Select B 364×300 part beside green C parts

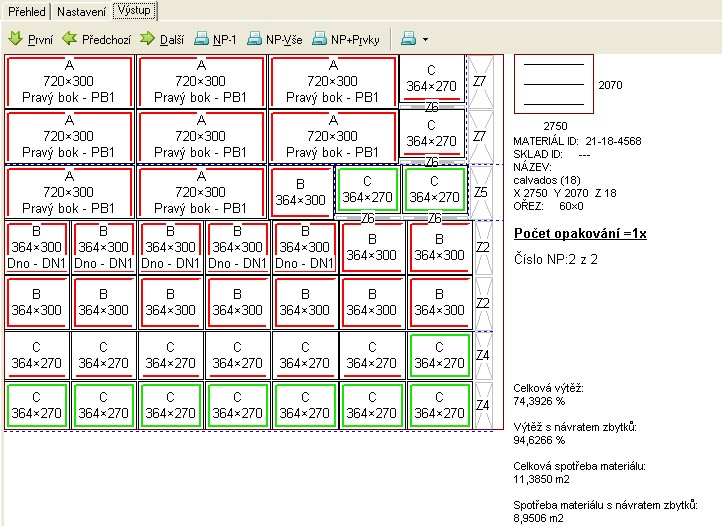click(301, 192)
